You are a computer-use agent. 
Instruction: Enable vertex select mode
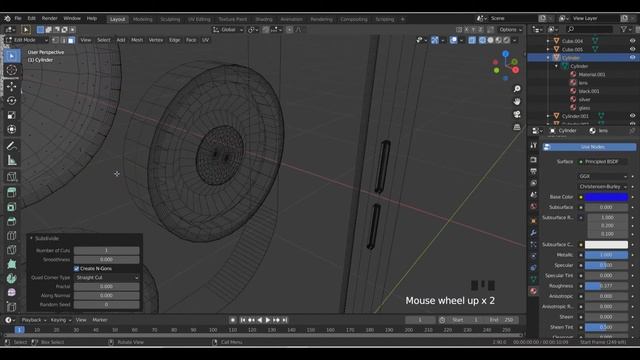tap(56, 40)
